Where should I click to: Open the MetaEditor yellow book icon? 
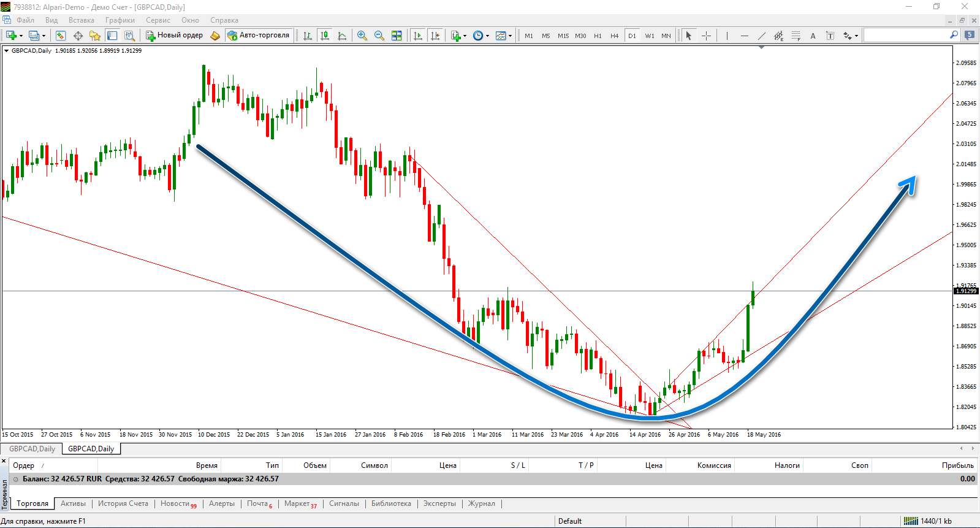tap(215, 36)
